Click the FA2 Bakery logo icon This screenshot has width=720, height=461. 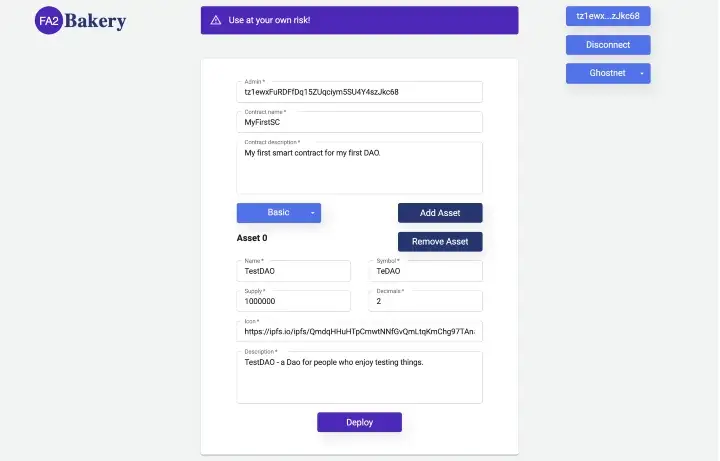pos(48,19)
